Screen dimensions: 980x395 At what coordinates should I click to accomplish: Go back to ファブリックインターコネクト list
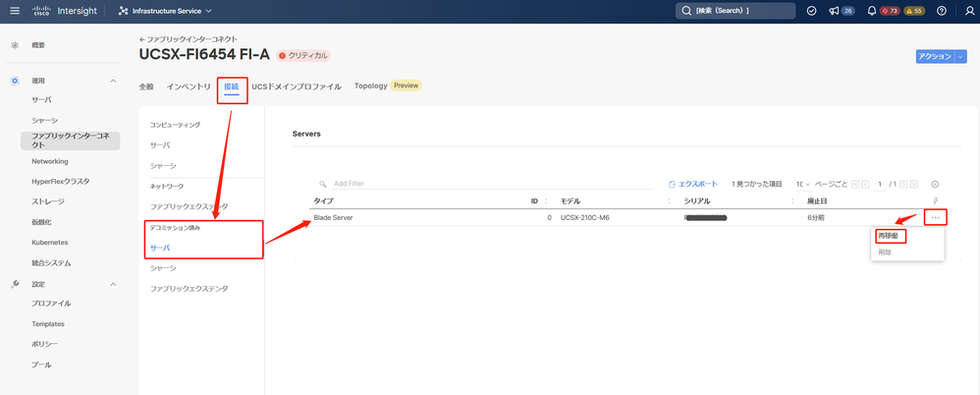(189, 38)
